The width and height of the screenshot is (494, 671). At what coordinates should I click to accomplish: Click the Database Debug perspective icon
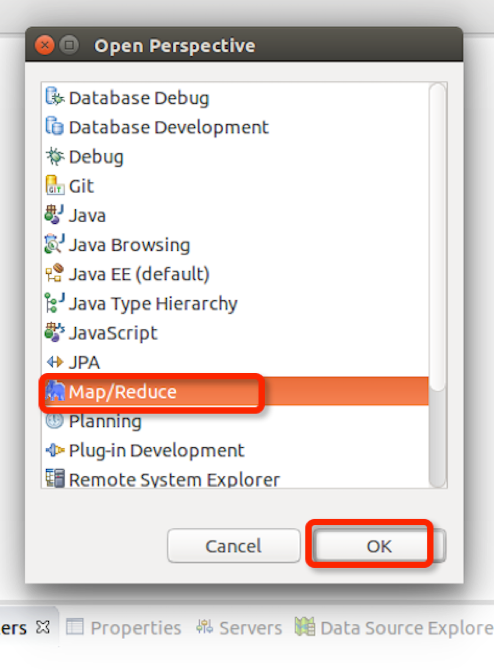pyautogui.click(x=55, y=97)
